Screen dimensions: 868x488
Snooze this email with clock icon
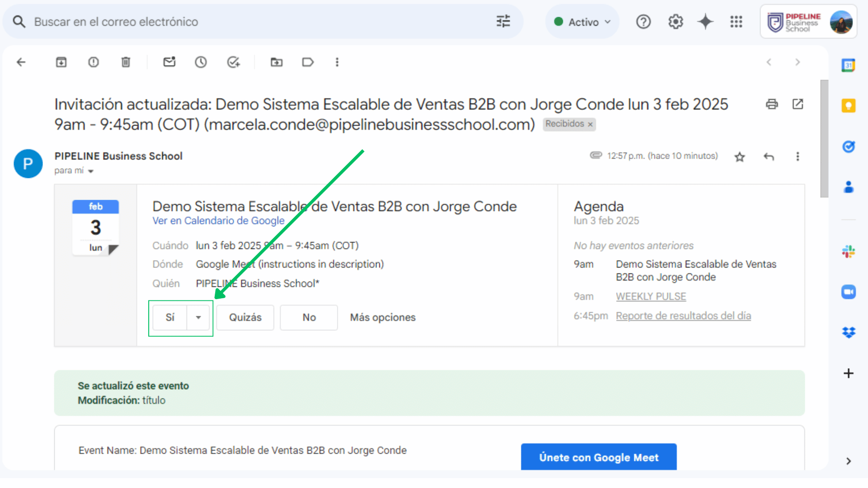pos(201,62)
